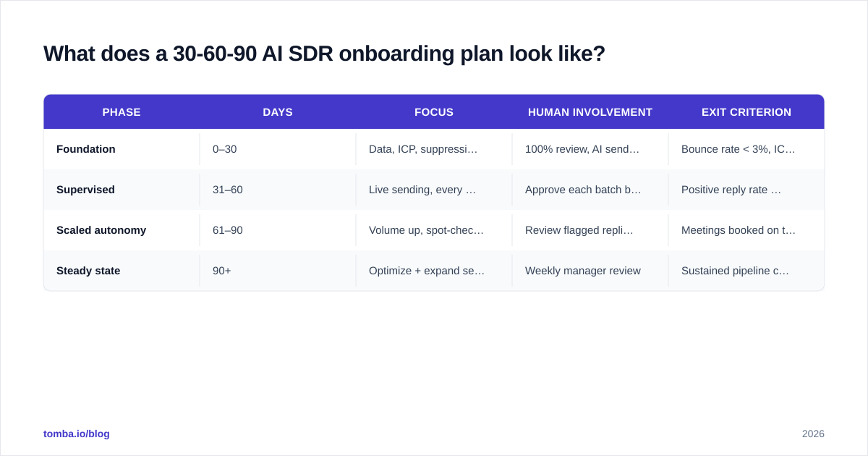Viewport: 868px width, 456px height.
Task: Click the 0–30 days cell
Action: [x=278, y=149]
